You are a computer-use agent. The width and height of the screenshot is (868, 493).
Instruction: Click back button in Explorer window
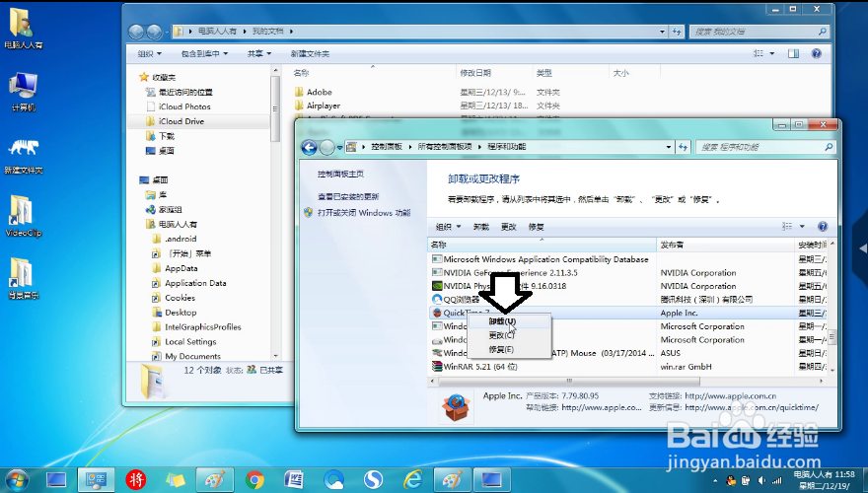coord(136,32)
